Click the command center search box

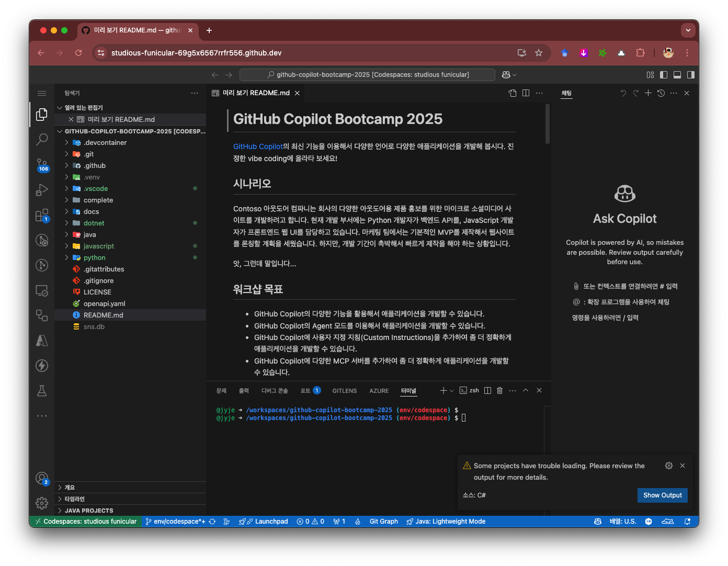pos(367,75)
